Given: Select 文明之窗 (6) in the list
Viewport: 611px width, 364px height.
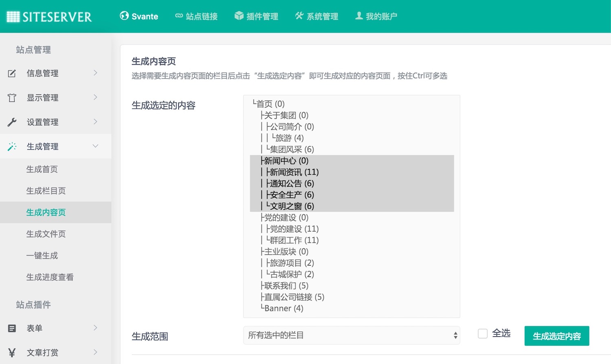Looking at the screenshot, I should (352, 206).
